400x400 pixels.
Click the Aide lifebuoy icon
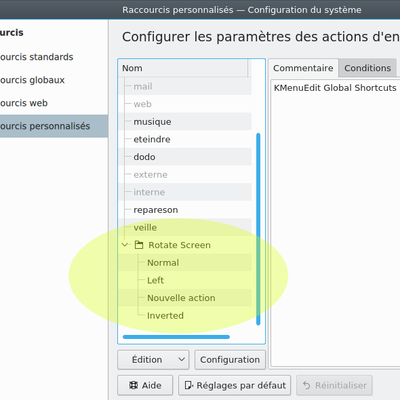coord(133,385)
